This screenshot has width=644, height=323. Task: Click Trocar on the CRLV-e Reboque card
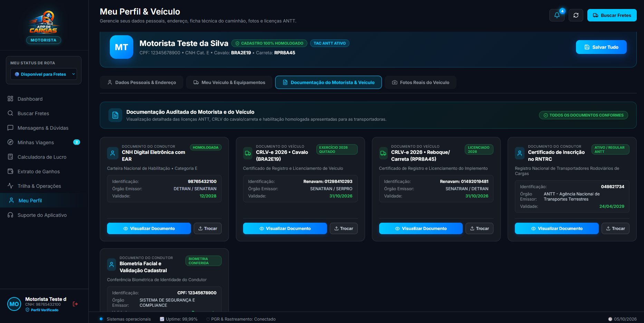coord(479,229)
